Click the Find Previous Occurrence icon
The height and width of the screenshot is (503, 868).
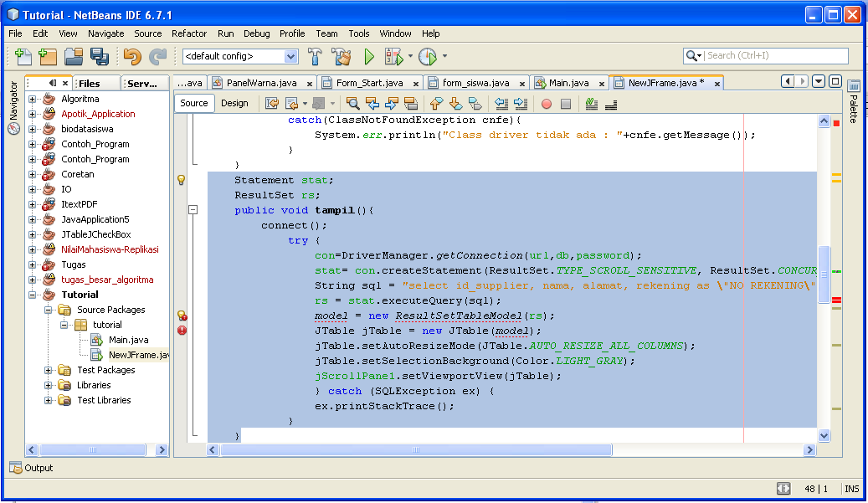coord(372,104)
